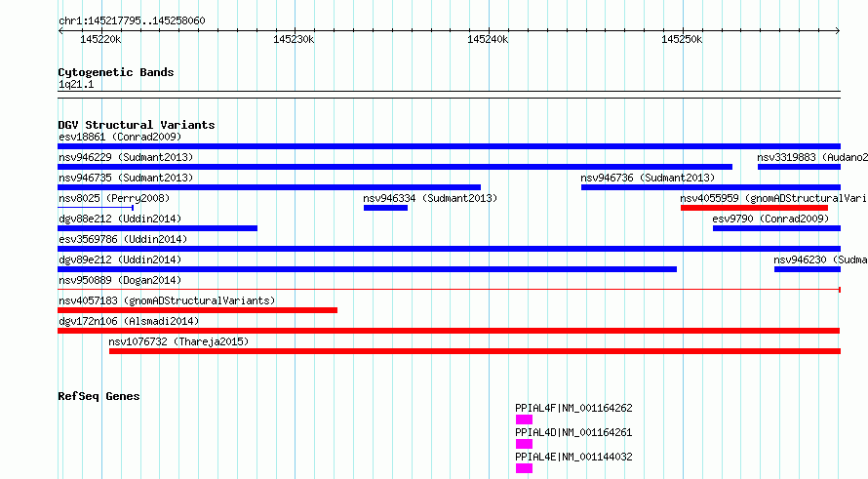The image size is (868, 479).
Task: Click the esv3569786 (Uddin2014) blue bar
Action: [449, 249]
